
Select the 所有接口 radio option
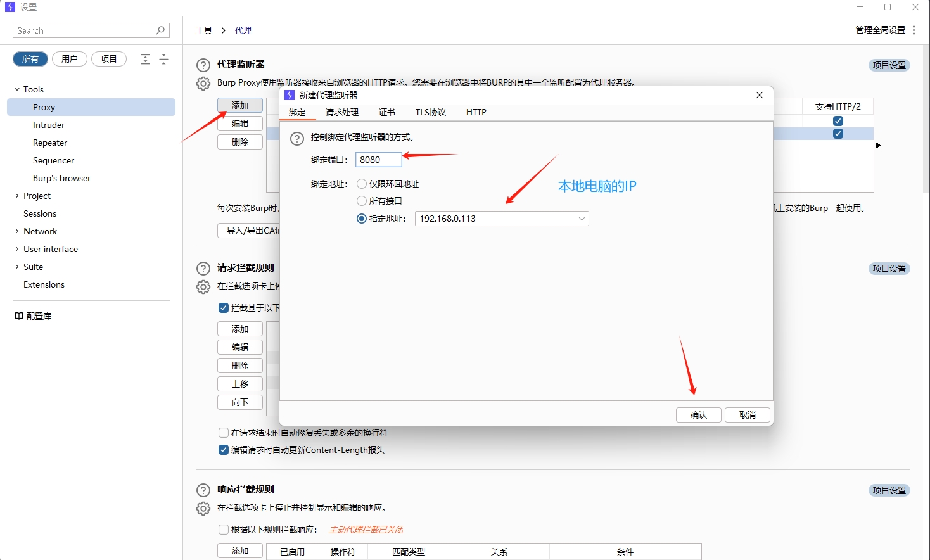[x=362, y=201]
